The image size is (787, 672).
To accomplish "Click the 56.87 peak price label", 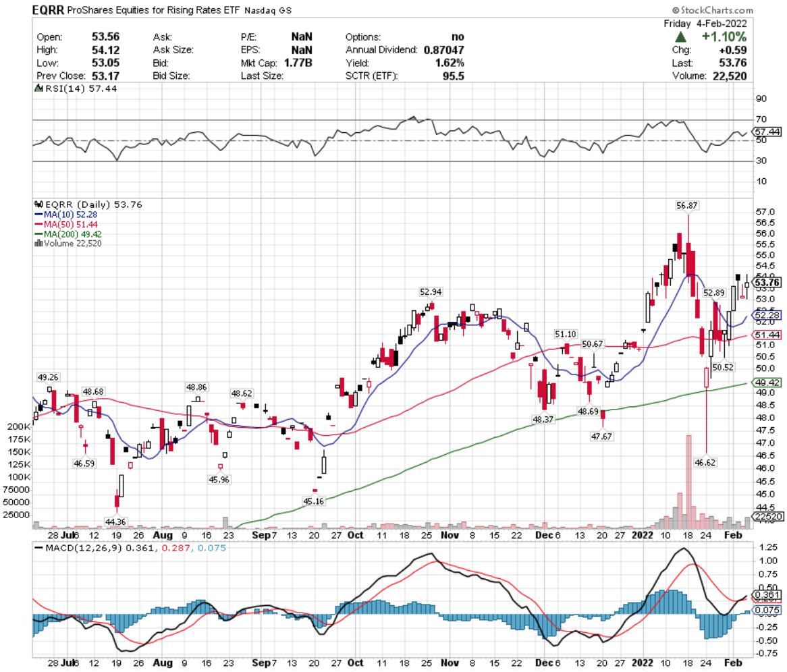I will pos(686,206).
